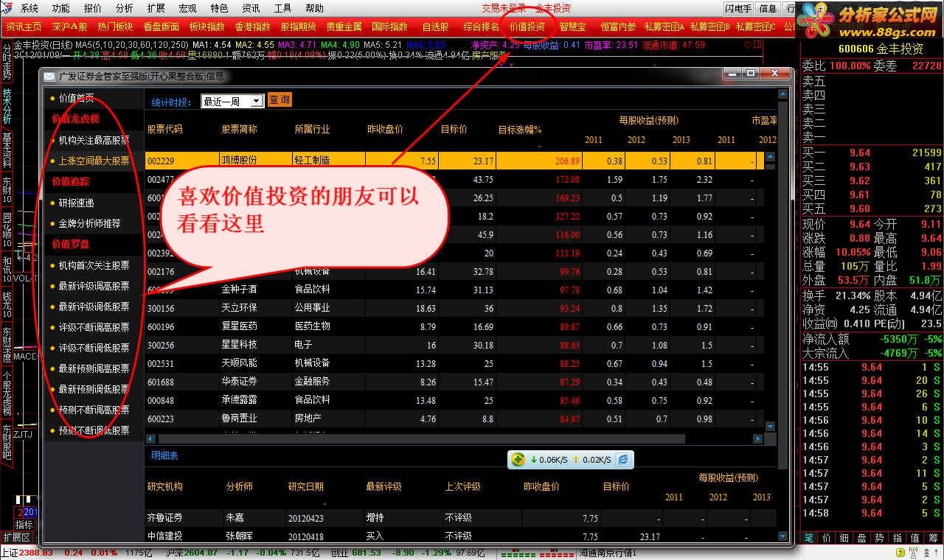Switch to the 笔 tab in quote panel
Viewport: 944px width, 560px height.
(x=809, y=538)
